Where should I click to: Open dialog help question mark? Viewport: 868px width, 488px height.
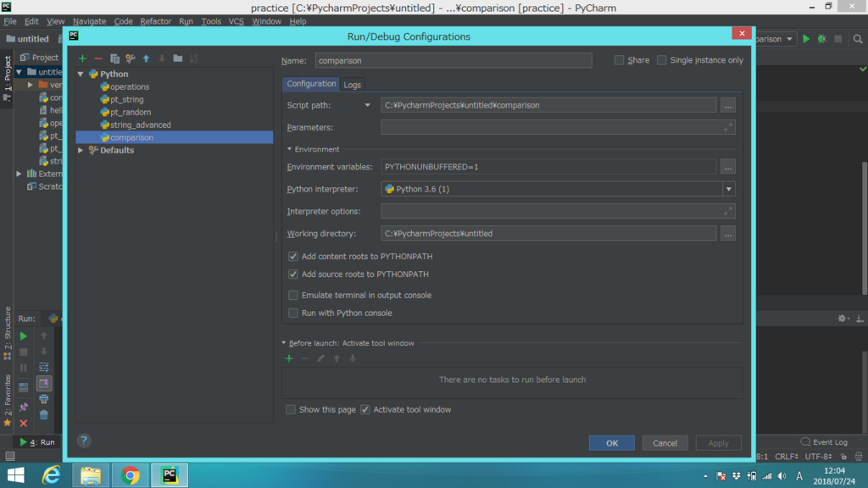(x=84, y=441)
